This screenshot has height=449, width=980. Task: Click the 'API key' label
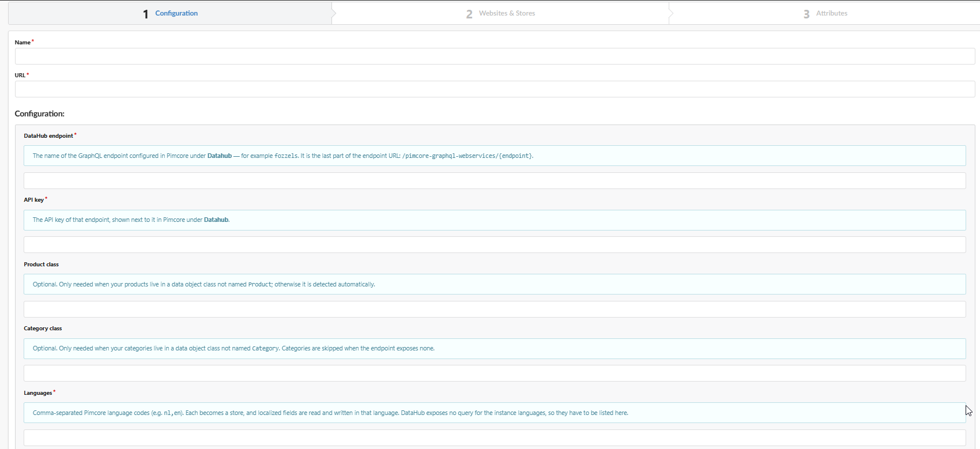pos(34,199)
